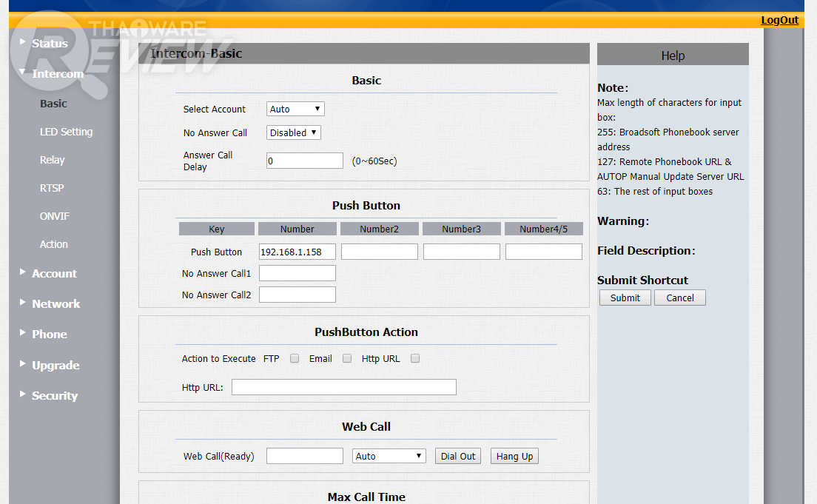Image resolution: width=817 pixels, height=504 pixels.
Task: Focus the Web Call number field
Action: point(305,456)
